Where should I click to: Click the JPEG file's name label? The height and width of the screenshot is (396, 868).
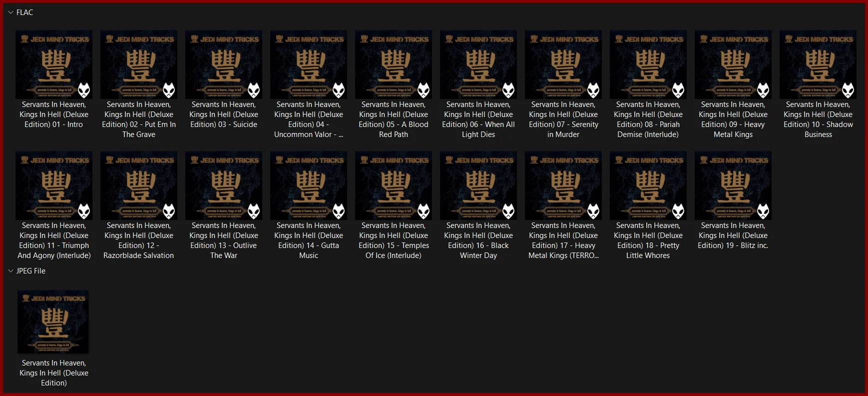54,373
